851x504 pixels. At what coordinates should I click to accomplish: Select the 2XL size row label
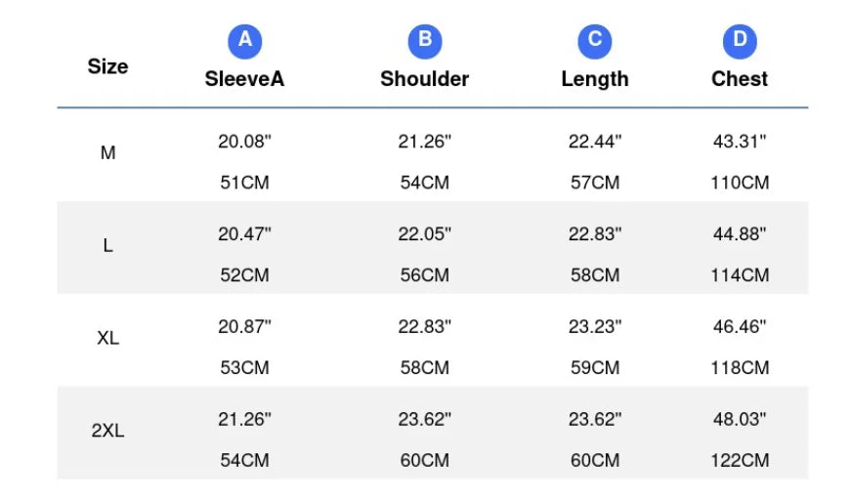(x=108, y=431)
